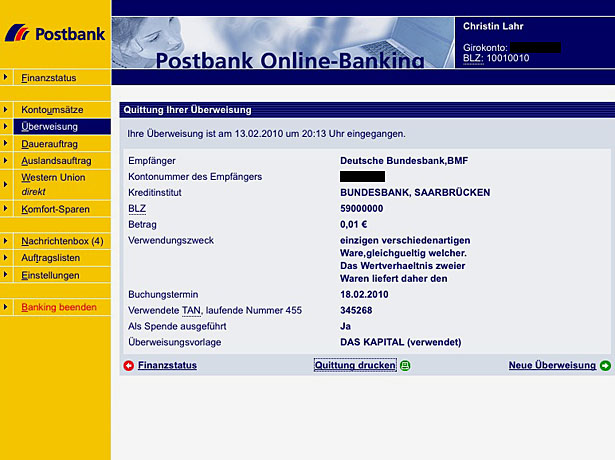Image resolution: width=615 pixels, height=460 pixels.
Task: Click the arrow icon beside Einstellungen
Action: tap(6, 275)
